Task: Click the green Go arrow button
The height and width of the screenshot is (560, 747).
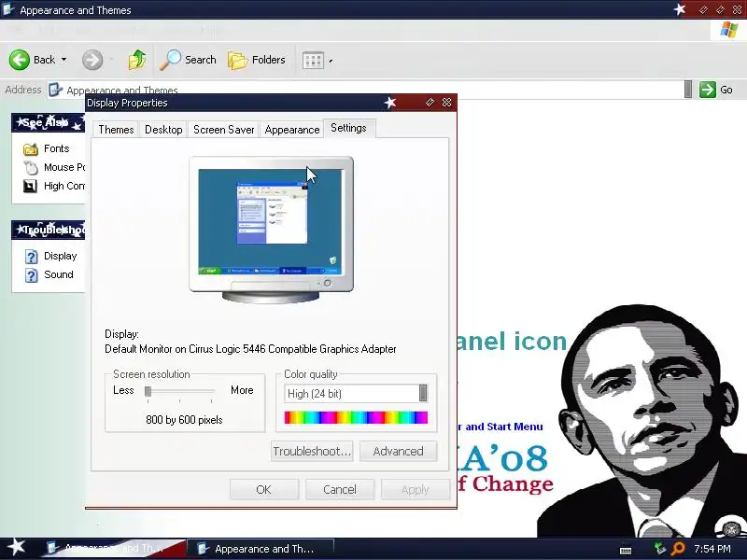Action: pyautogui.click(x=708, y=90)
